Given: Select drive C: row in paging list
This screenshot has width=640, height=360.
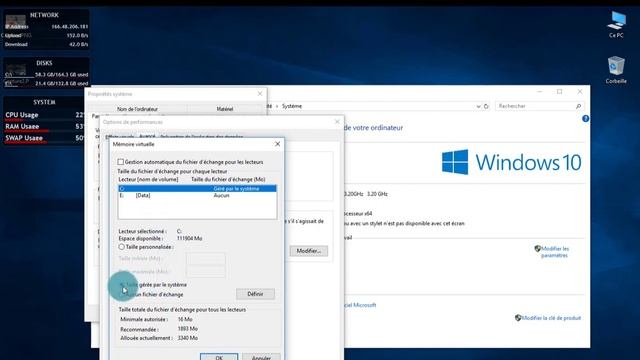Looking at the screenshot, I should point(197,189).
